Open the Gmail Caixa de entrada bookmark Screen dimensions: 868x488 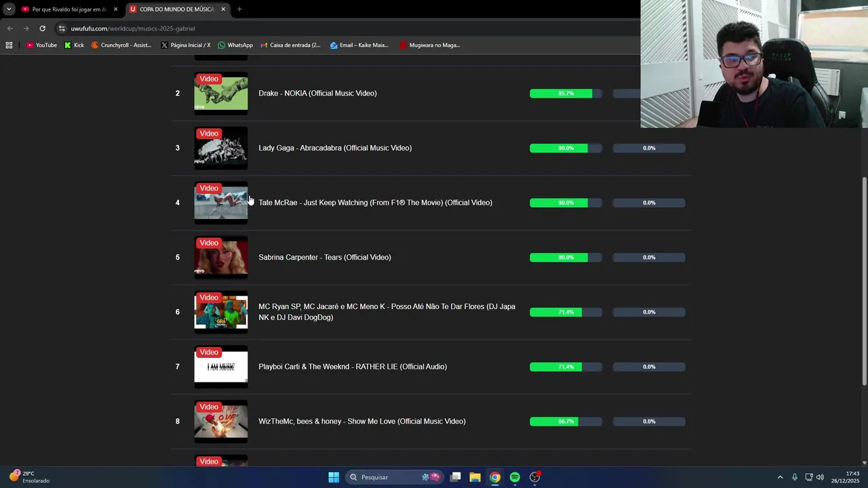pos(291,45)
